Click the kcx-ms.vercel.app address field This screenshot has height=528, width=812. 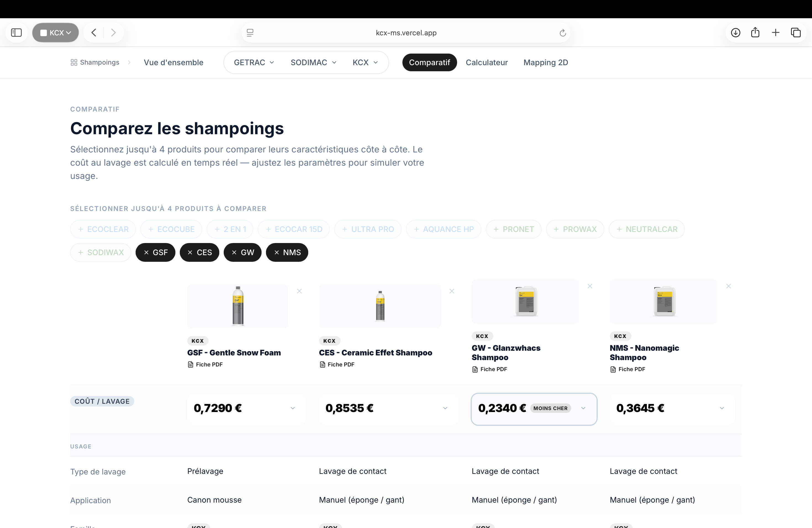(x=406, y=33)
